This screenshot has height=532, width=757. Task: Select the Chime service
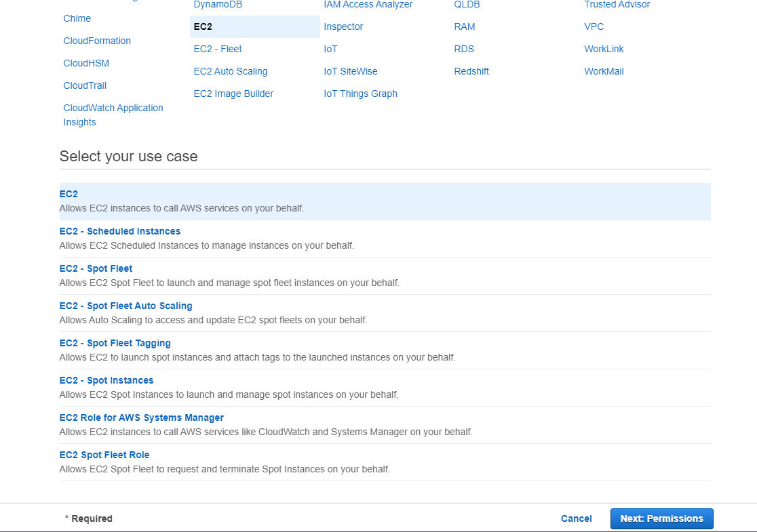[77, 18]
